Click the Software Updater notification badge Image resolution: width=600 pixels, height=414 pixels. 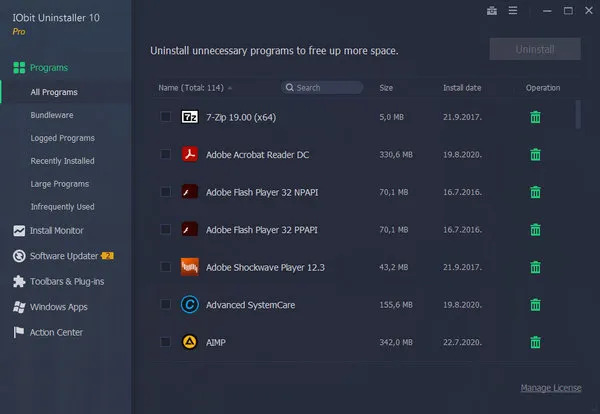coord(108,256)
